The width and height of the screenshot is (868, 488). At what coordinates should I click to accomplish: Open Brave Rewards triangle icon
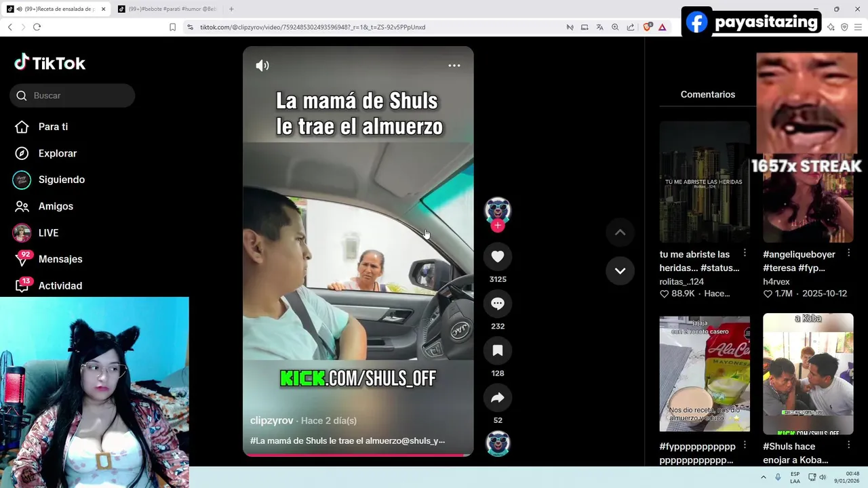[x=662, y=27]
